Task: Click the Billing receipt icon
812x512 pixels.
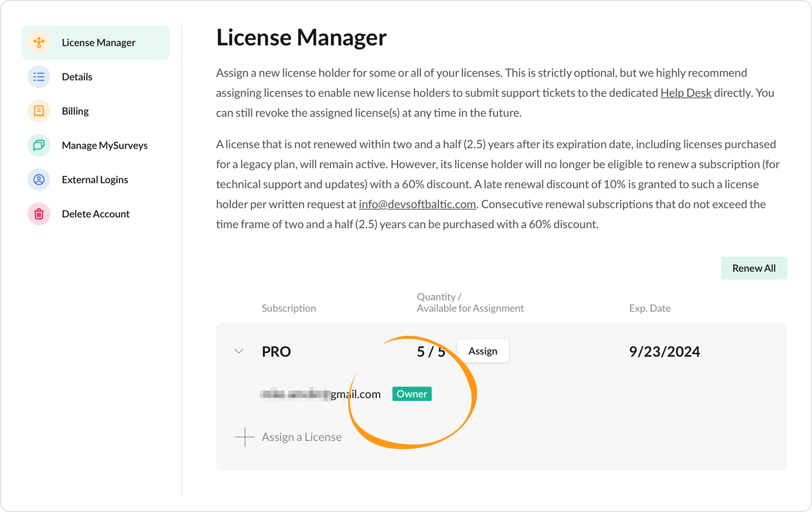Action: coord(39,111)
